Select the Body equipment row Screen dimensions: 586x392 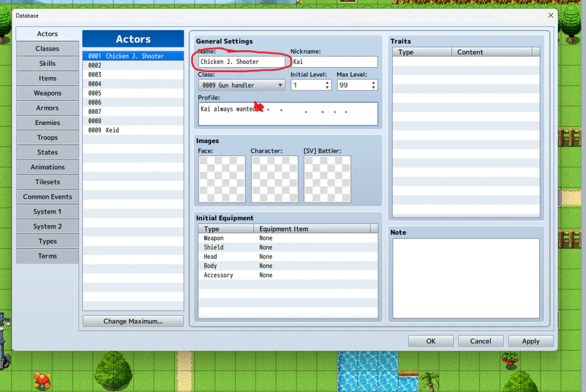pyautogui.click(x=288, y=266)
